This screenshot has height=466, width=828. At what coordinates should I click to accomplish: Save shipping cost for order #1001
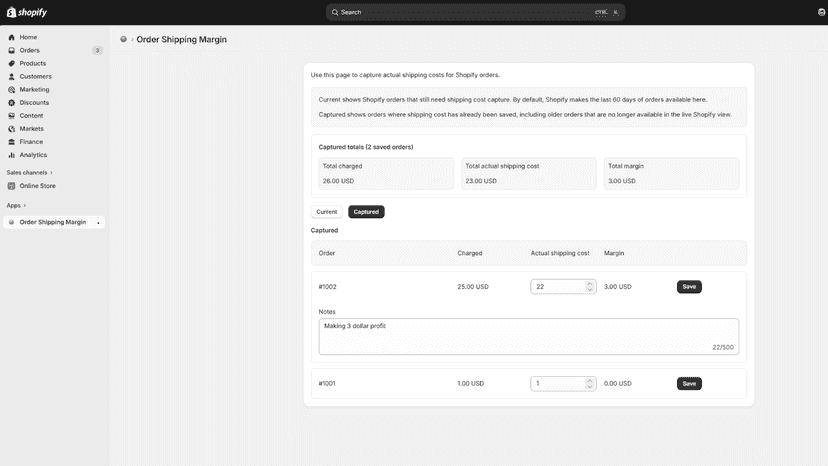click(689, 384)
